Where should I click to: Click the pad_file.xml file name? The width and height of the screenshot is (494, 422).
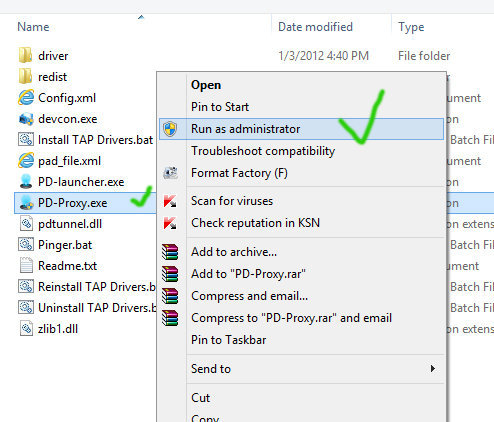[69, 161]
